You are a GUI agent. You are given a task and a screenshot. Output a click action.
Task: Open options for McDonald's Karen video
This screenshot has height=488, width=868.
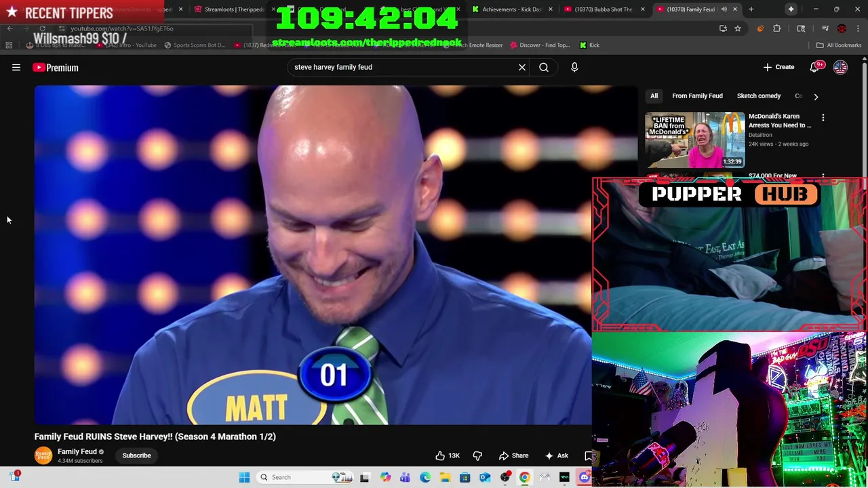click(x=823, y=118)
